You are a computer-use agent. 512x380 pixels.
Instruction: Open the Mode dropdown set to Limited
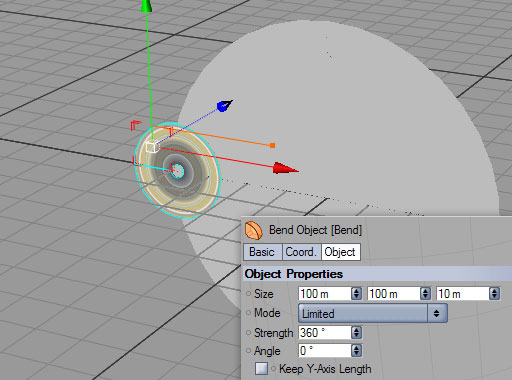pyautogui.click(x=373, y=313)
